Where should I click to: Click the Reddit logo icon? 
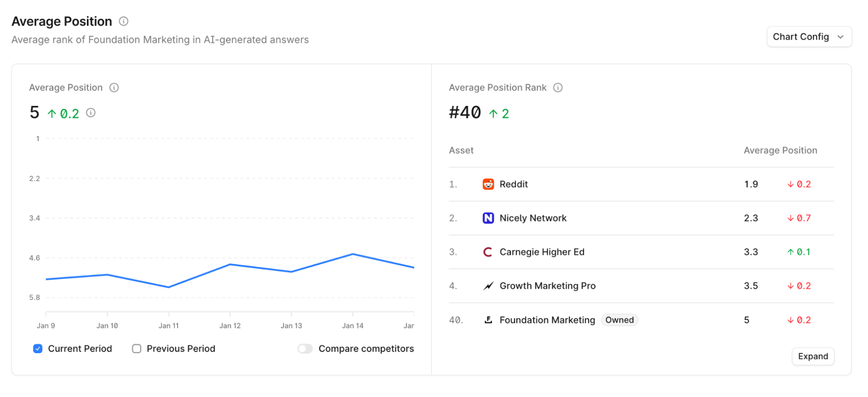(x=488, y=184)
